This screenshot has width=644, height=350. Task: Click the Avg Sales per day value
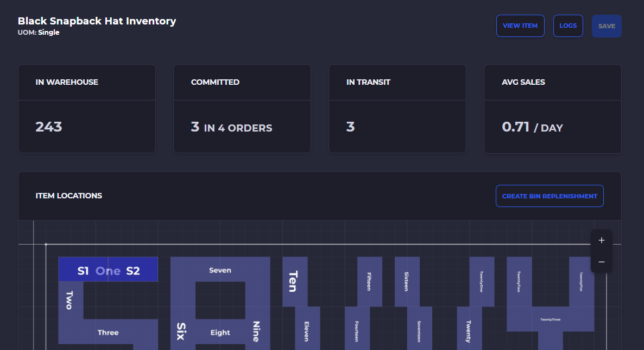[532, 127]
